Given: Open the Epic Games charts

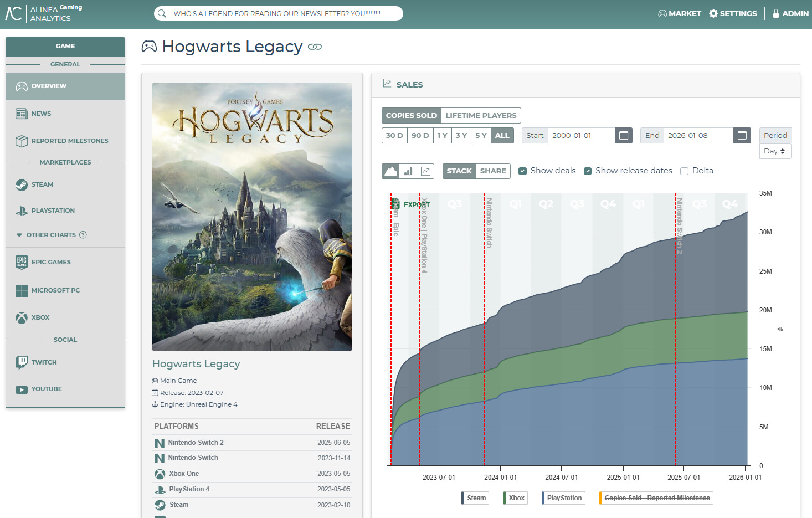Looking at the screenshot, I should (65, 262).
